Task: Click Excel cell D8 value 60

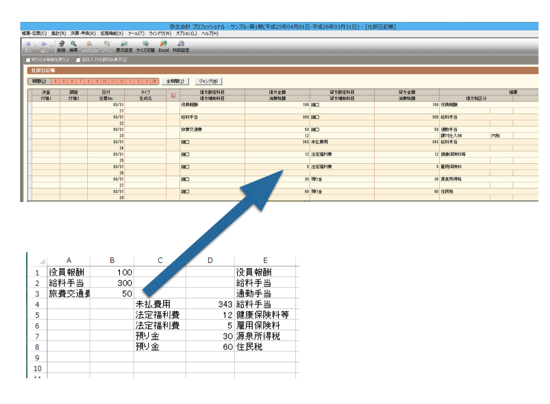Action: coord(210,347)
